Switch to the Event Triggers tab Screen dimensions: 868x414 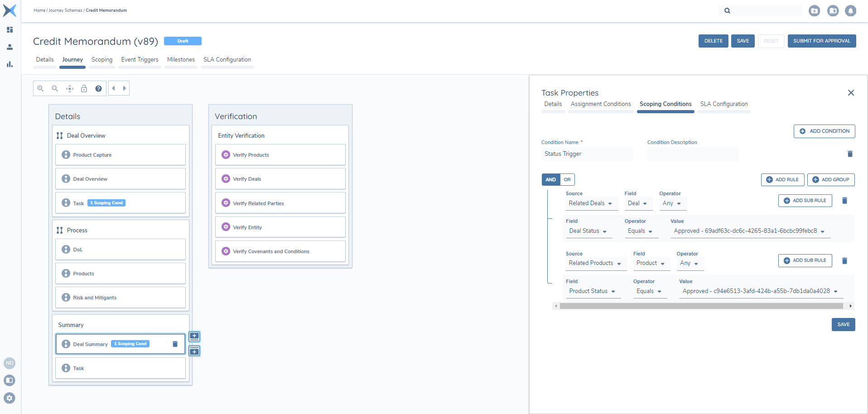tap(140, 60)
